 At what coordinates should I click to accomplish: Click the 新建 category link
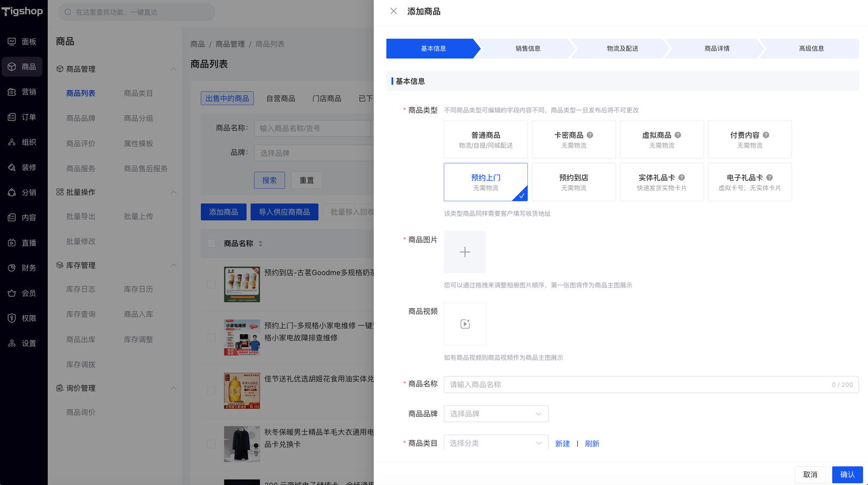click(562, 444)
